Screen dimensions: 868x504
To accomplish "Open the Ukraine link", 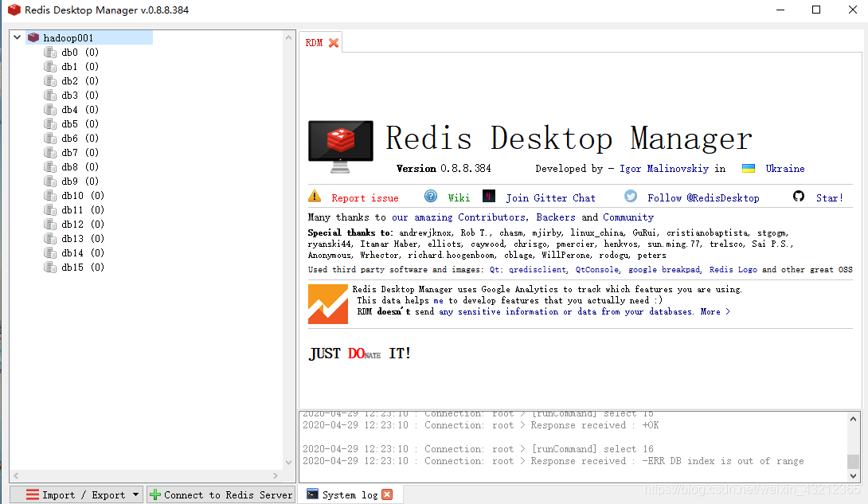I will coord(785,169).
